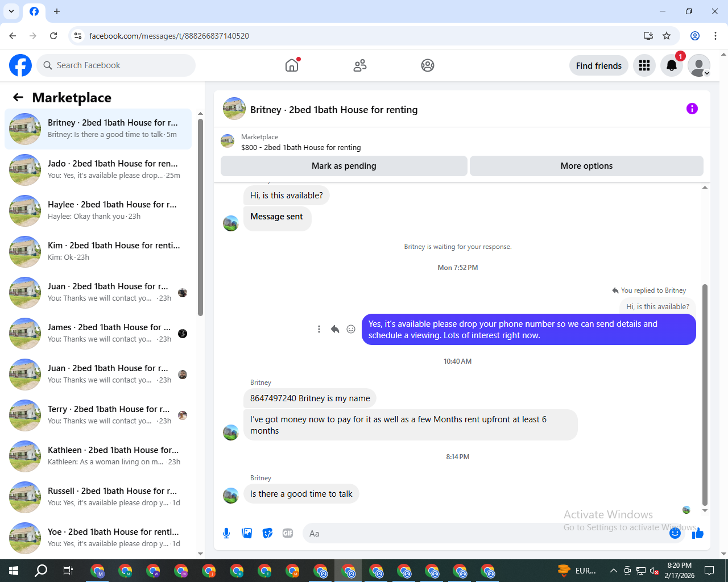React to the message with emoji icon
Screen dimensions: 728x582
351,329
